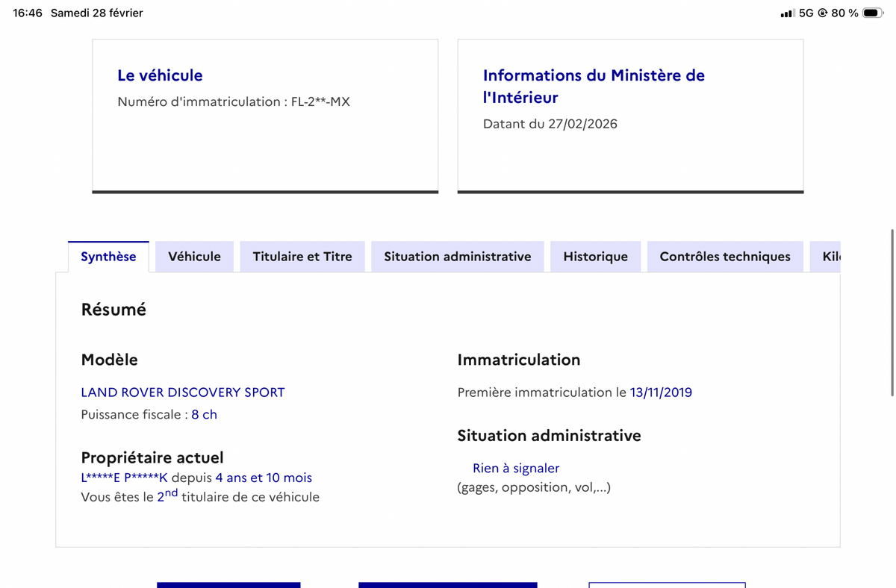Click the LAND ROVER DISCOVERY SPORT link
The image size is (896, 588).
click(183, 392)
